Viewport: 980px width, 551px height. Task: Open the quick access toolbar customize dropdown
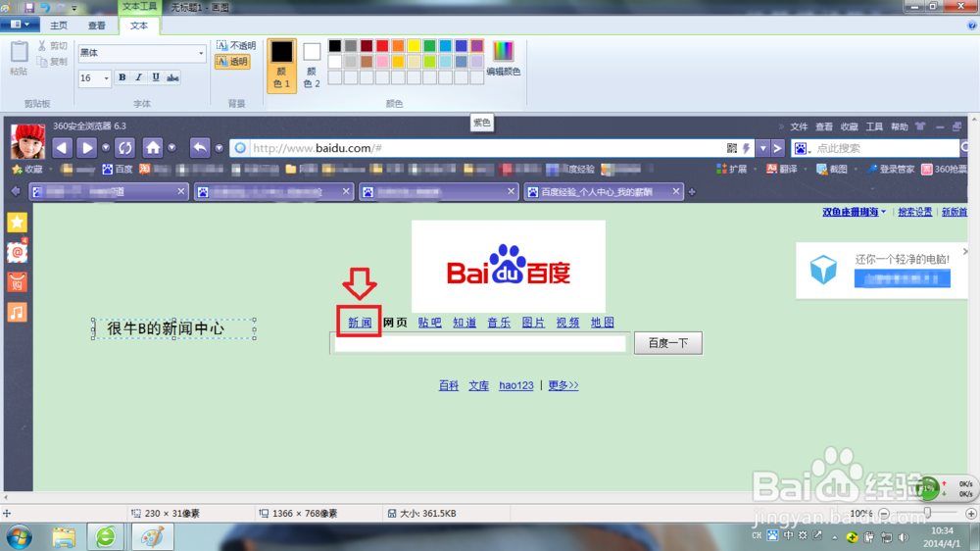click(74, 8)
